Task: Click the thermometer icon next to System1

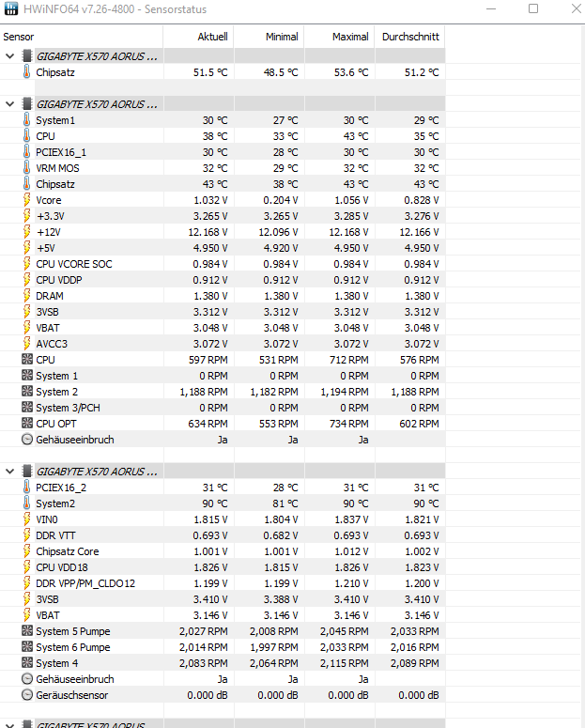Action: click(27, 120)
